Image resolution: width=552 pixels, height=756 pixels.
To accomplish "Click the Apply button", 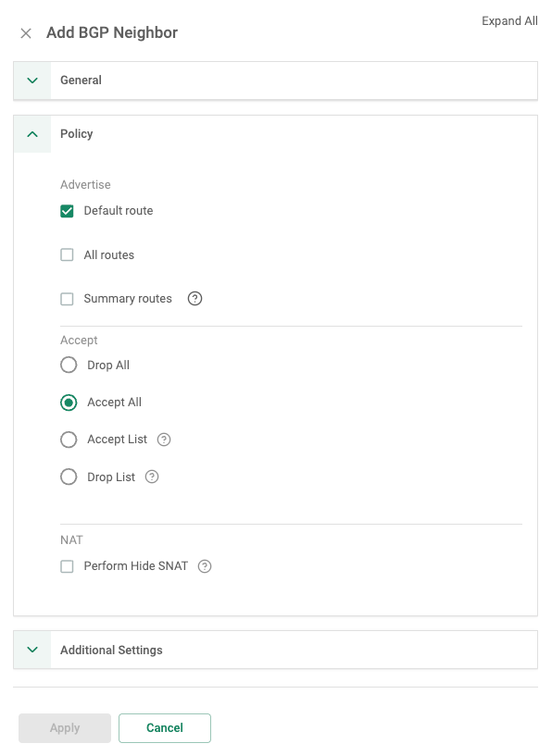I will [65, 728].
